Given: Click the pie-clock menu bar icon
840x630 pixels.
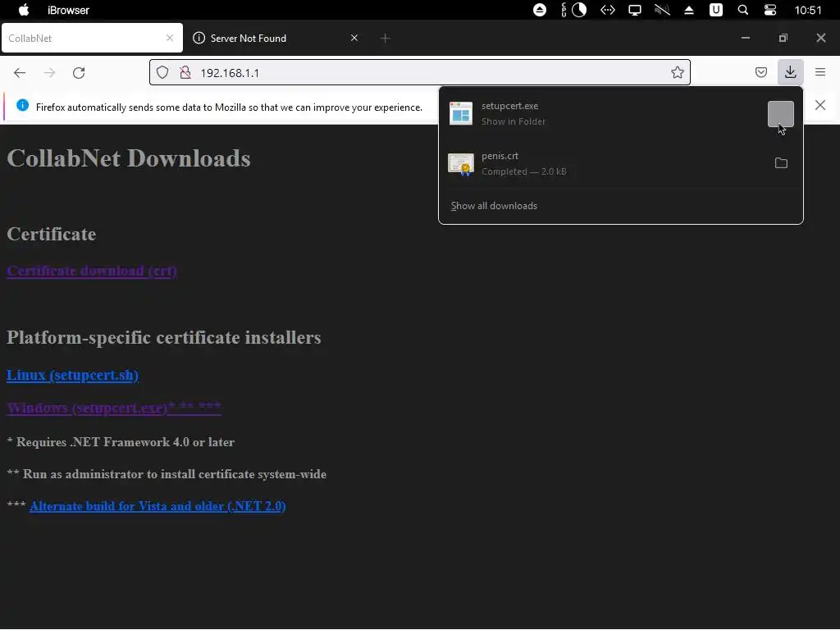Looking at the screenshot, I should pos(578,10).
